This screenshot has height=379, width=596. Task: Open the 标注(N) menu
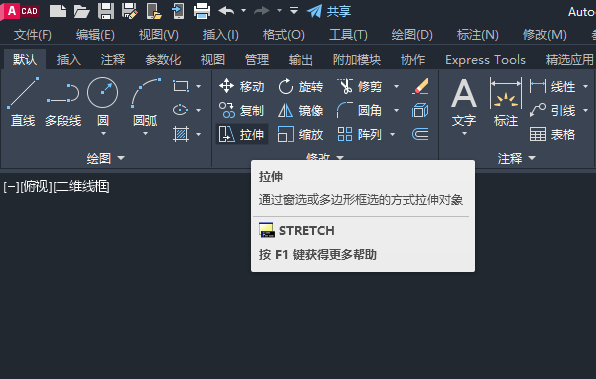477,35
